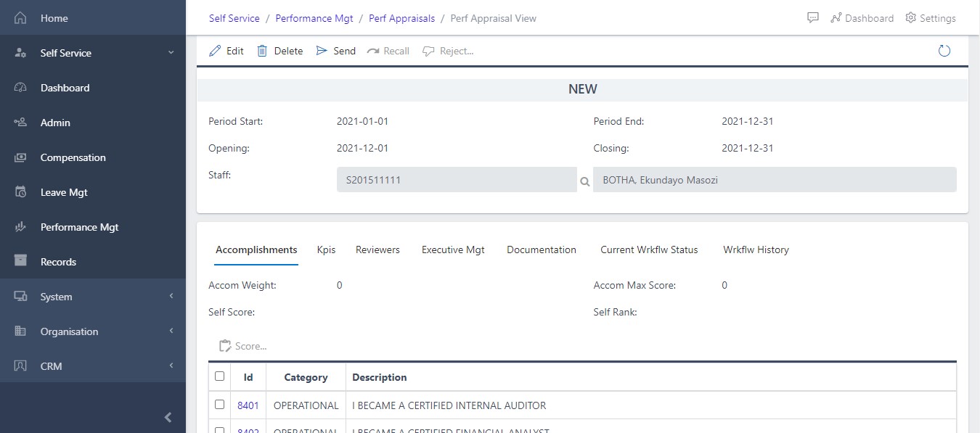The image size is (980, 433).
Task: Click the Delete trash icon
Action: coord(262,51)
